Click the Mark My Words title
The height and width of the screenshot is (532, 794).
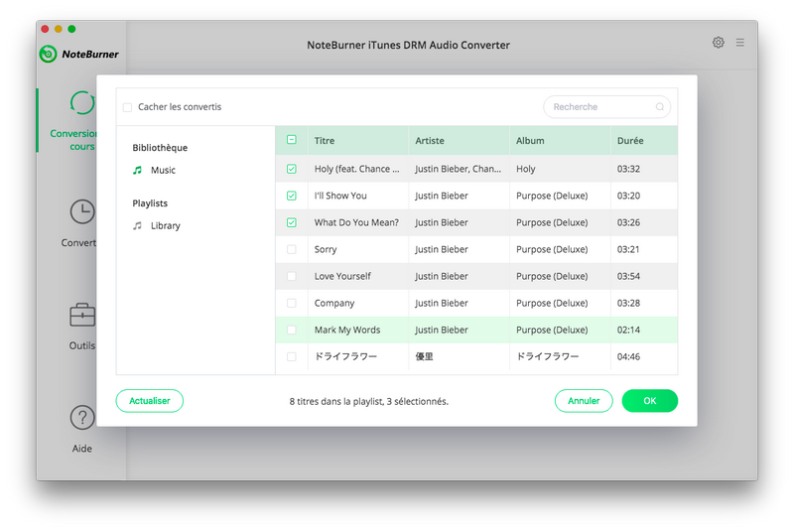(347, 331)
